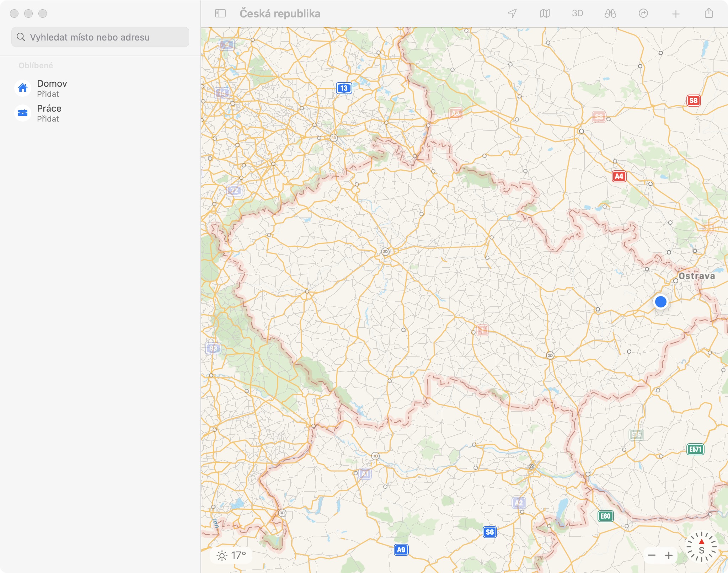Zoom out with the minus button
Image resolution: width=728 pixels, height=573 pixels.
point(652,555)
